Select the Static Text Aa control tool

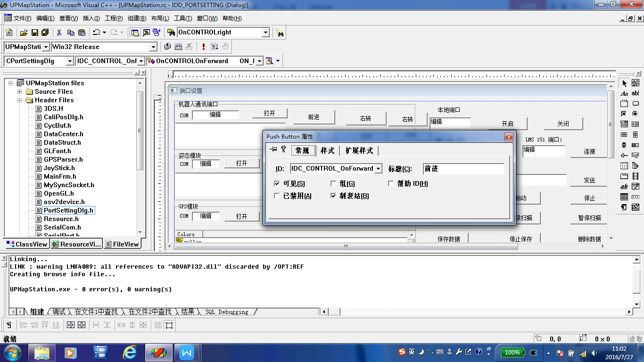(624, 94)
